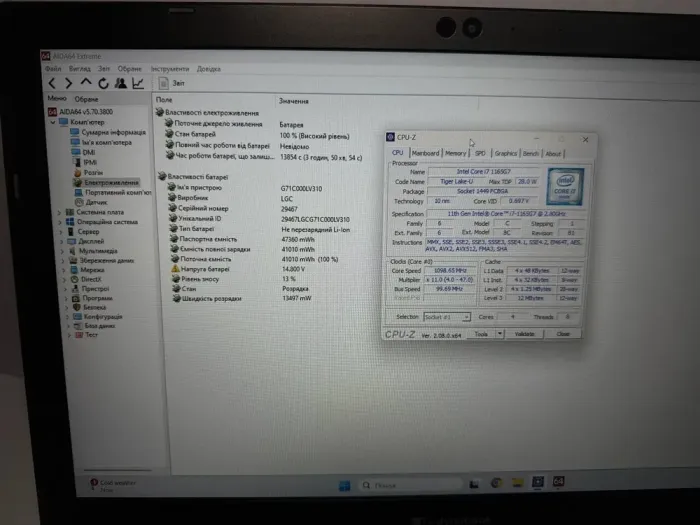Click the Report icon in toolbar
The image size is (700, 525).
tap(170, 84)
